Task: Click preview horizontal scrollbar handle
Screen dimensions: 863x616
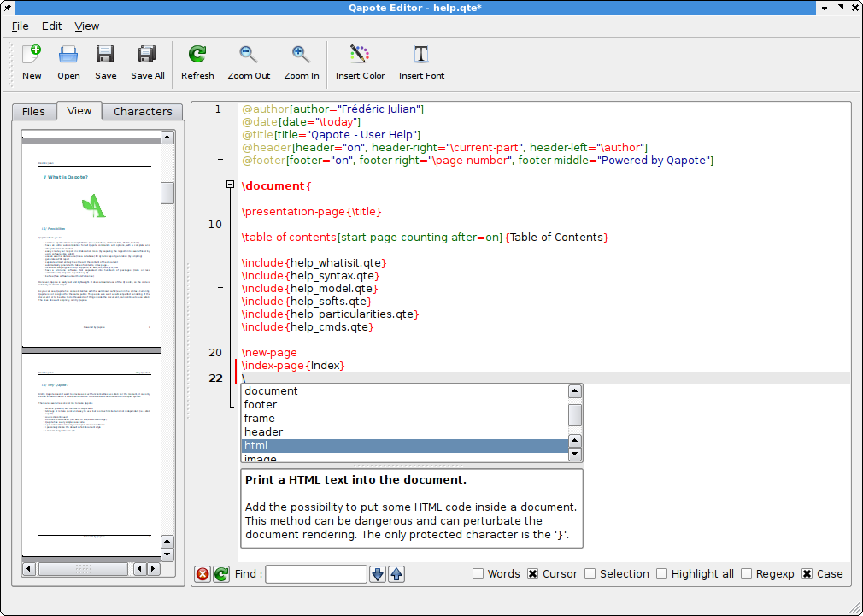Action: coord(83,569)
